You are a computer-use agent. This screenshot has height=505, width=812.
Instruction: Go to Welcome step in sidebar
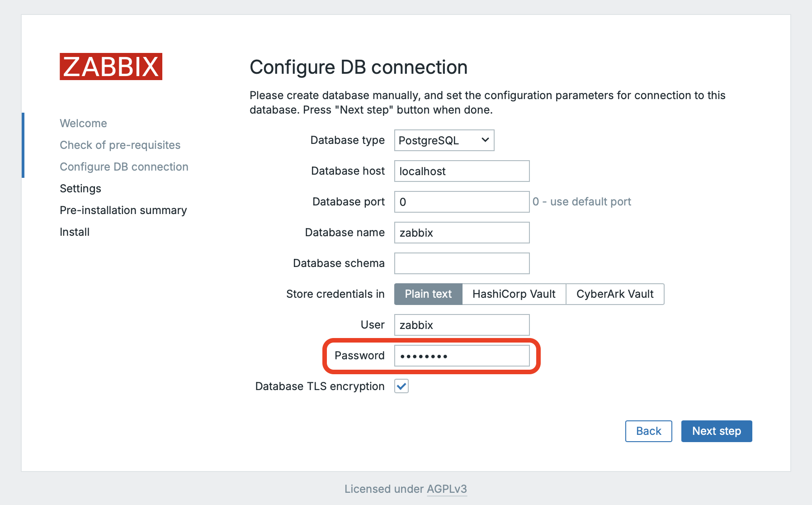click(83, 124)
